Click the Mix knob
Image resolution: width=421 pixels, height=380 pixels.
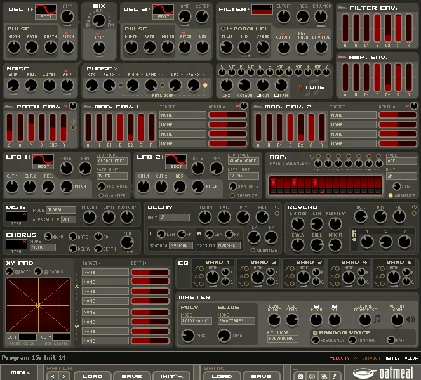[x=99, y=21]
